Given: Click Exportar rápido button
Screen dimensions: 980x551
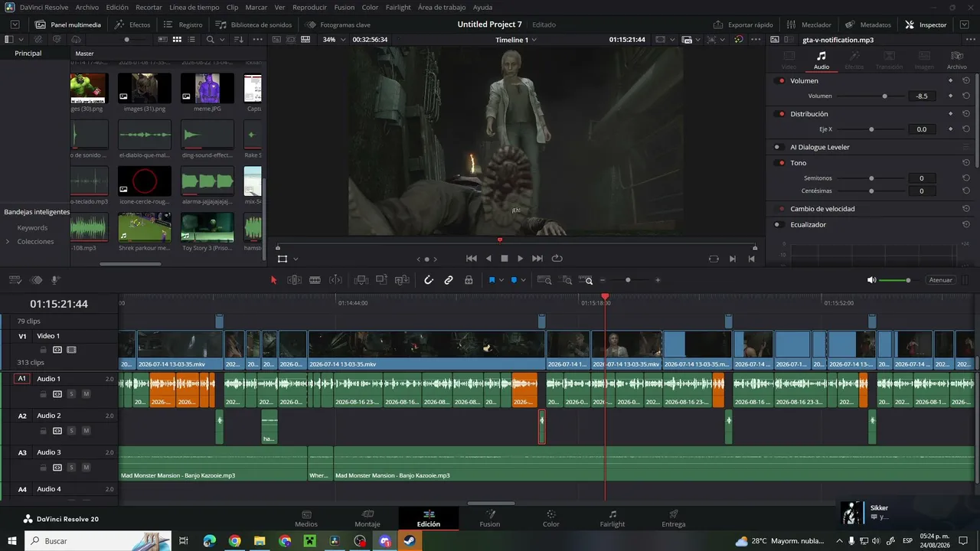Looking at the screenshot, I should pyautogui.click(x=743, y=24).
